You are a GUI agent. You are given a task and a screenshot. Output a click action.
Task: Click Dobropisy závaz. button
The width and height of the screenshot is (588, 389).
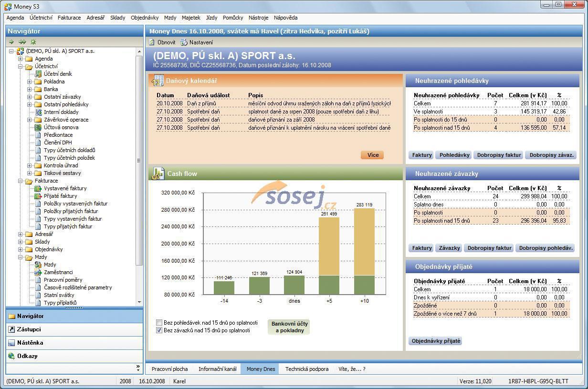coord(551,155)
